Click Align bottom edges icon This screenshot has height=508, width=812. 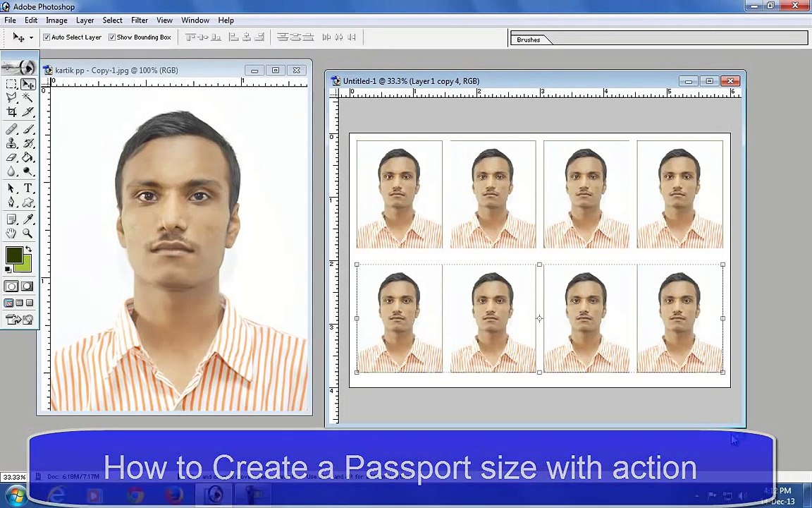coord(216,37)
